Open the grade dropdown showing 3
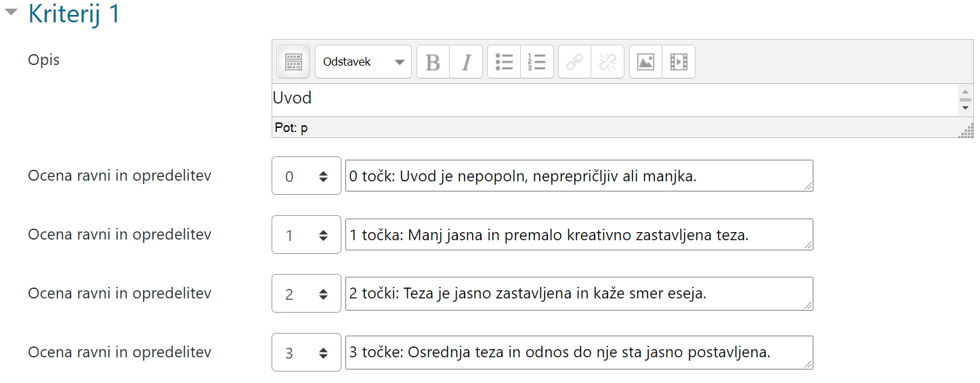Viewport: 980px width, 383px height. click(306, 353)
